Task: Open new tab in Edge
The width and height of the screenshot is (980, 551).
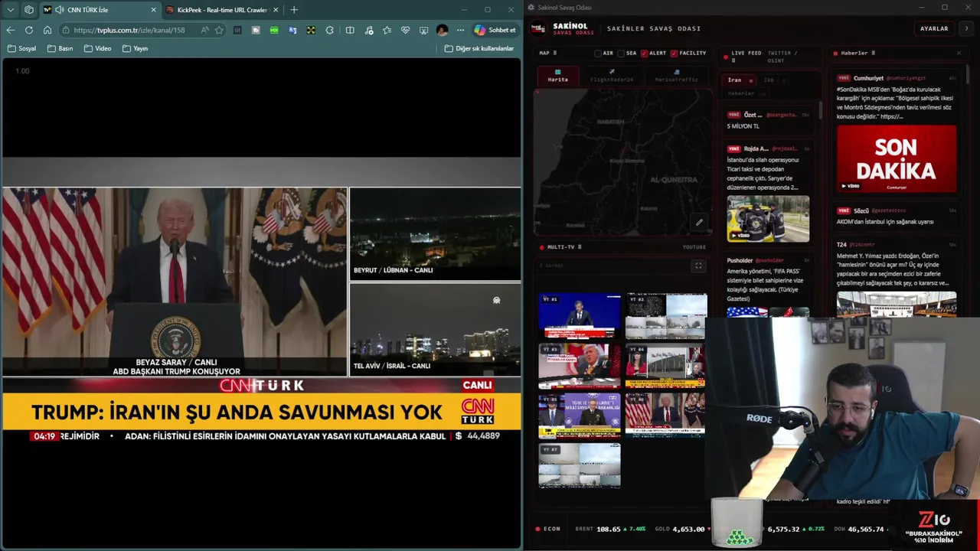Action: pyautogui.click(x=294, y=10)
